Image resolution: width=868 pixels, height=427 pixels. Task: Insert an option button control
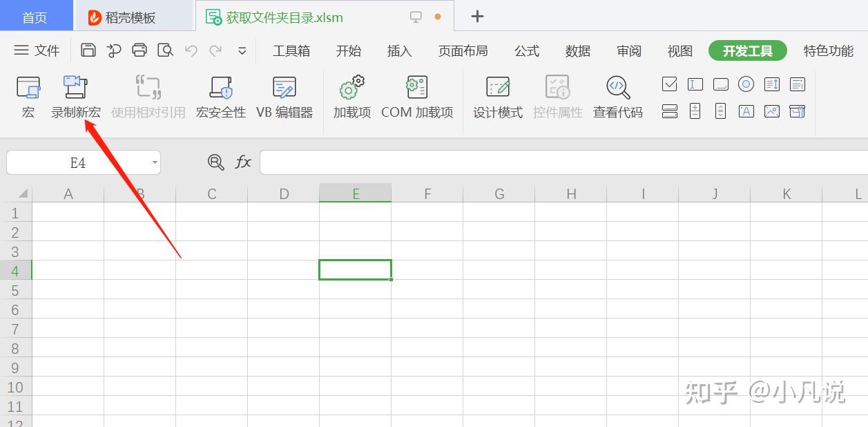click(746, 84)
